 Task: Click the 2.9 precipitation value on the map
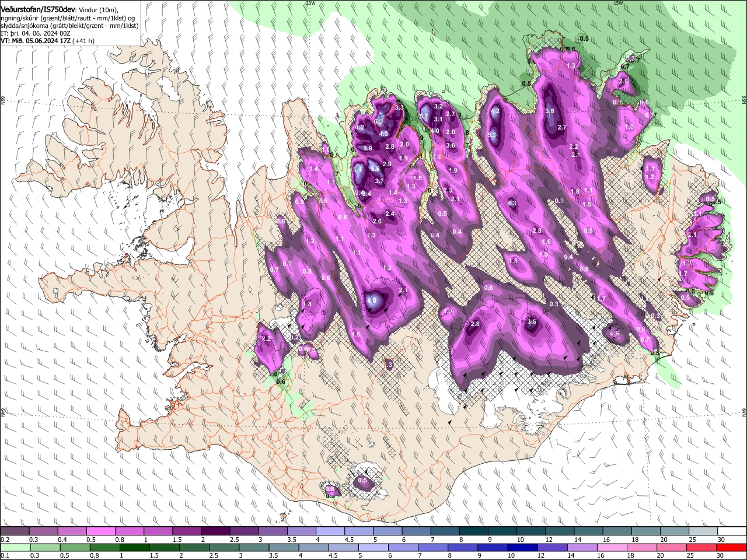pos(386,164)
